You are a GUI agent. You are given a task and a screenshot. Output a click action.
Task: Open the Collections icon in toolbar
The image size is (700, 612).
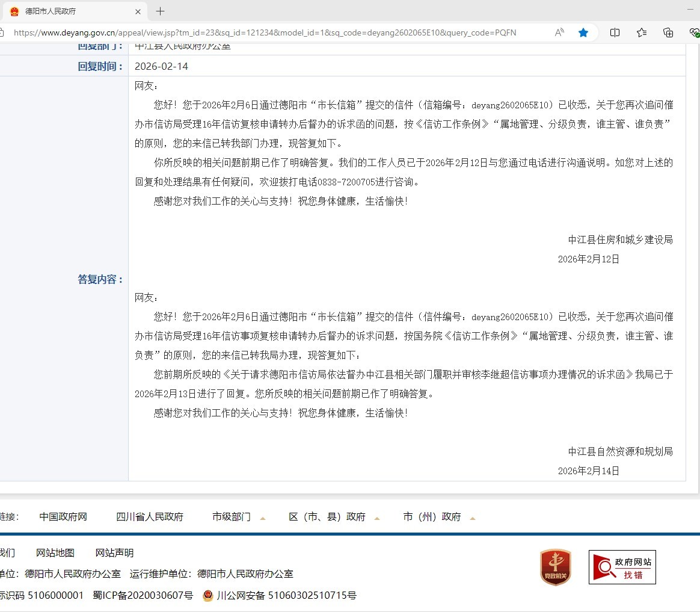pyautogui.click(x=668, y=32)
